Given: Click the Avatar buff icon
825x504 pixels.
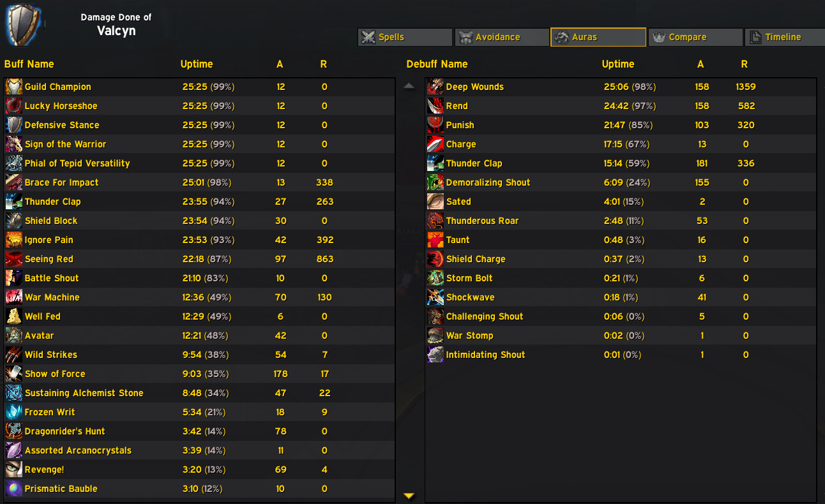Looking at the screenshot, I should click(14, 336).
